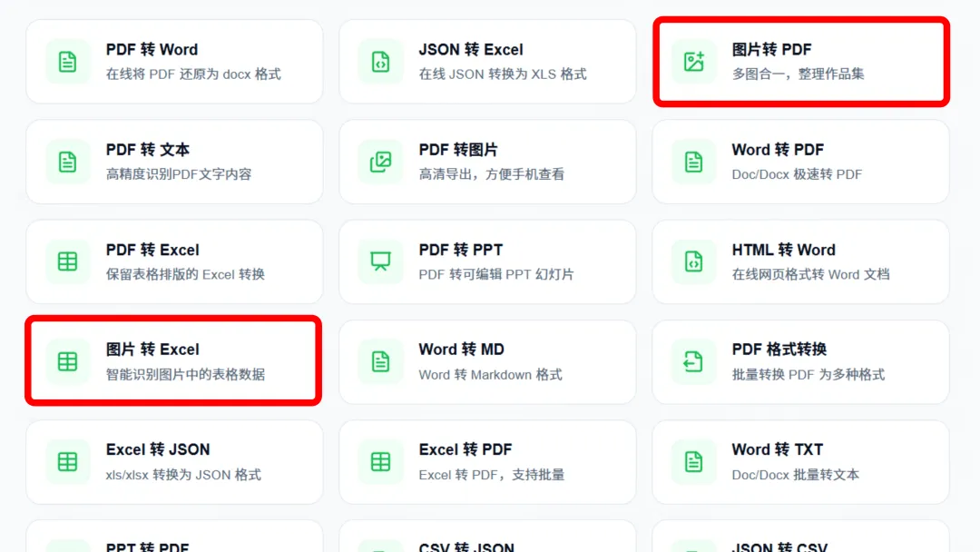Click the PDF 格式转换 convert icon
The image size is (980, 552).
pyautogui.click(x=694, y=361)
